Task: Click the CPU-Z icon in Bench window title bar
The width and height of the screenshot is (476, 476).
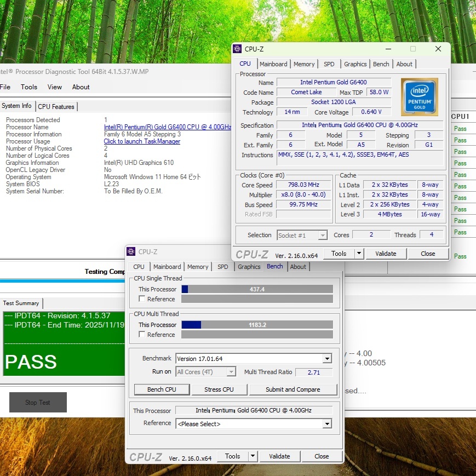Action: click(131, 251)
